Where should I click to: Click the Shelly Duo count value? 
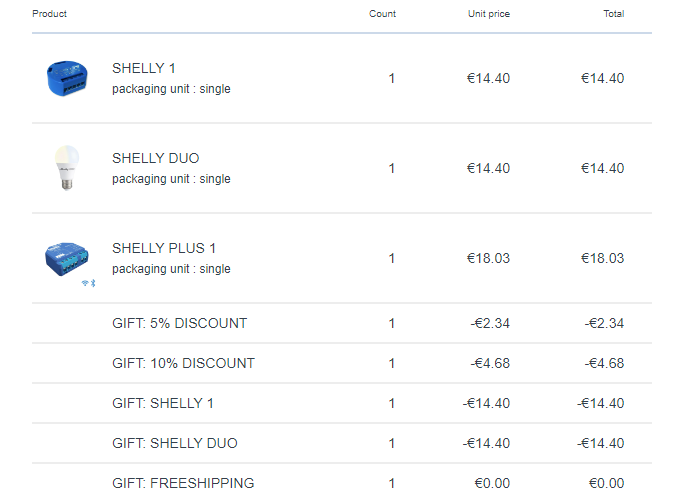pyautogui.click(x=391, y=168)
